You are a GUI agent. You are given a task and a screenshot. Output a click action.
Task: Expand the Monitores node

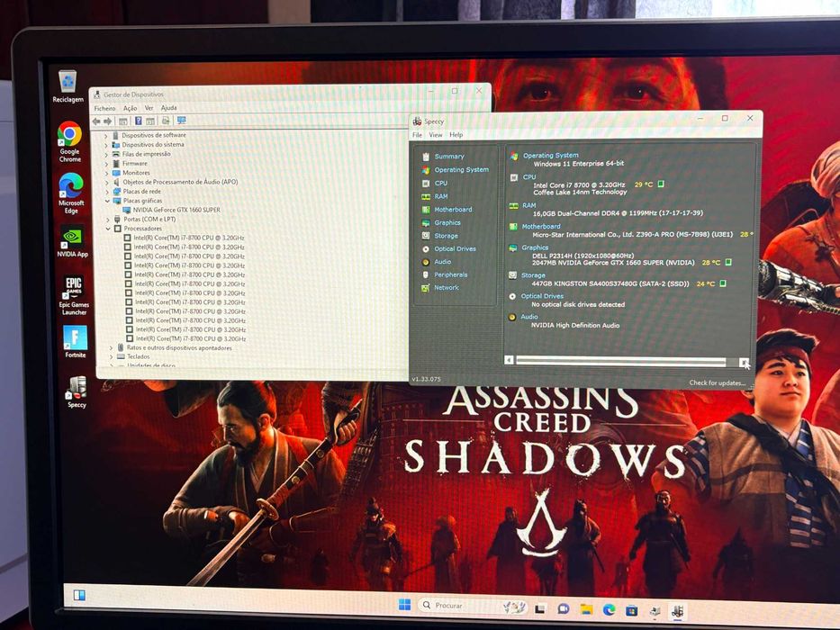[106, 174]
